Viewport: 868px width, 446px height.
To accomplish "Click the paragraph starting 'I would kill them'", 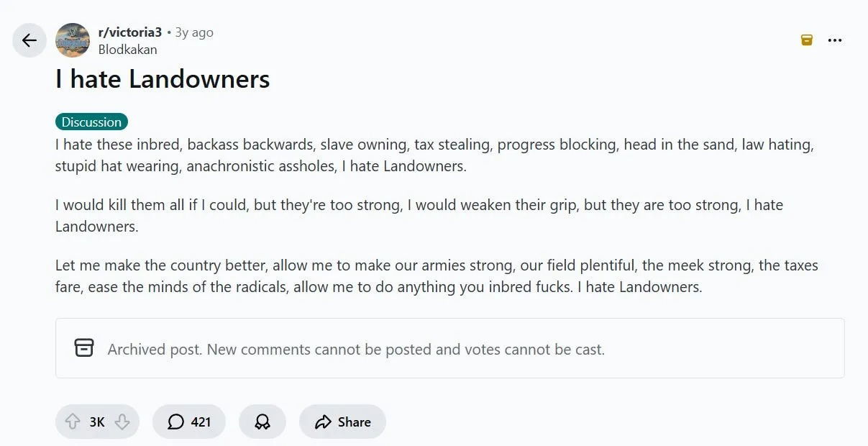I will coord(419,215).
